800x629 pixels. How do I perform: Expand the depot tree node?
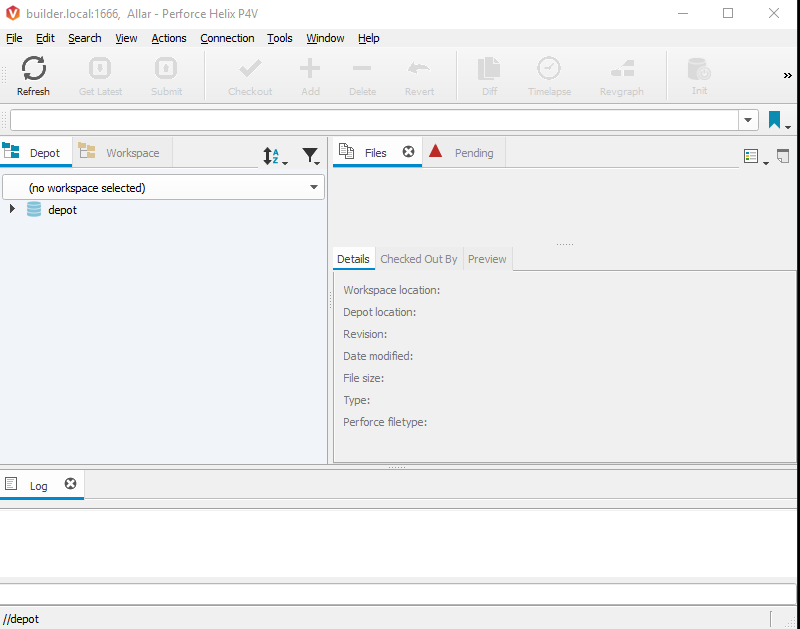click(12, 209)
